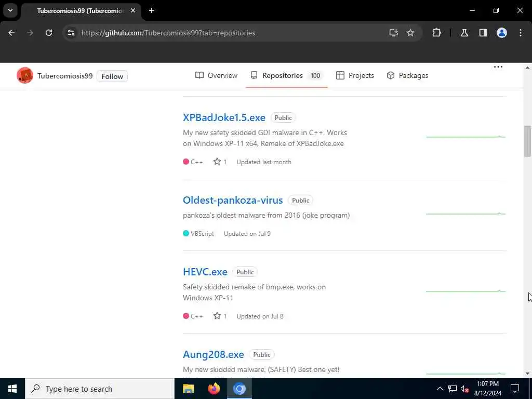Click Oldest-pankoza-virus activity sparkline
Screen dimensions: 532x399
[466, 214]
